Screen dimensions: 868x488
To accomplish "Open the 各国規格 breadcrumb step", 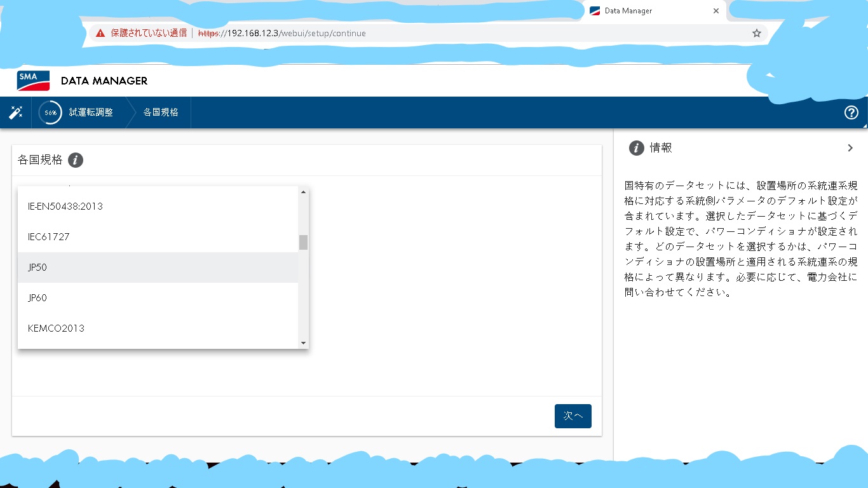I will point(161,112).
